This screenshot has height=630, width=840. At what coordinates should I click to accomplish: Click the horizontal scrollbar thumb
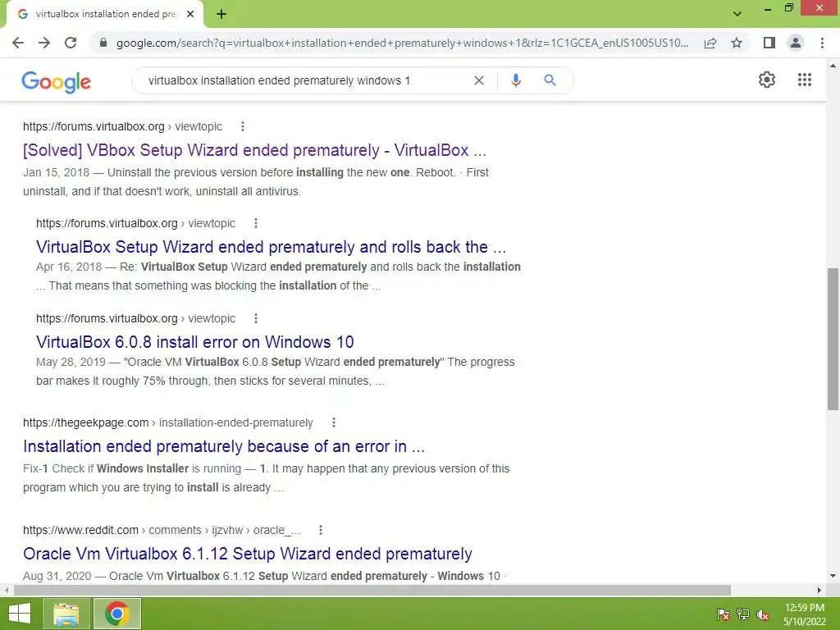[372, 590]
